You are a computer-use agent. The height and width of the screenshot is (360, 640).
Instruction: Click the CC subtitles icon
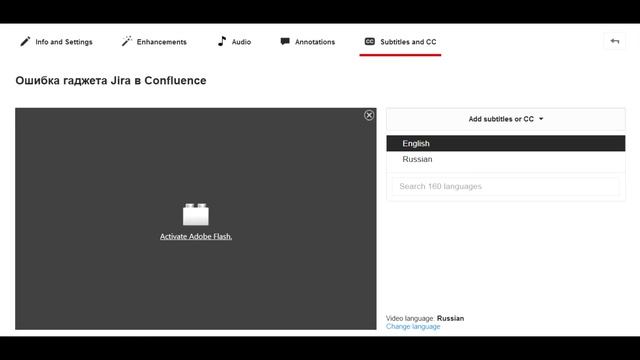[369, 41]
